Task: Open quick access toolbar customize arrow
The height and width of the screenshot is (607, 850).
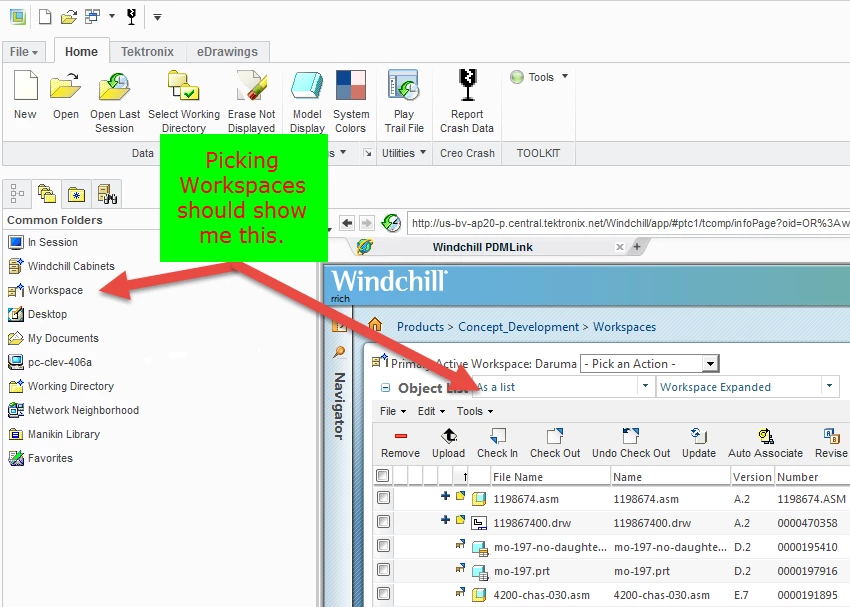Action: 157,17
